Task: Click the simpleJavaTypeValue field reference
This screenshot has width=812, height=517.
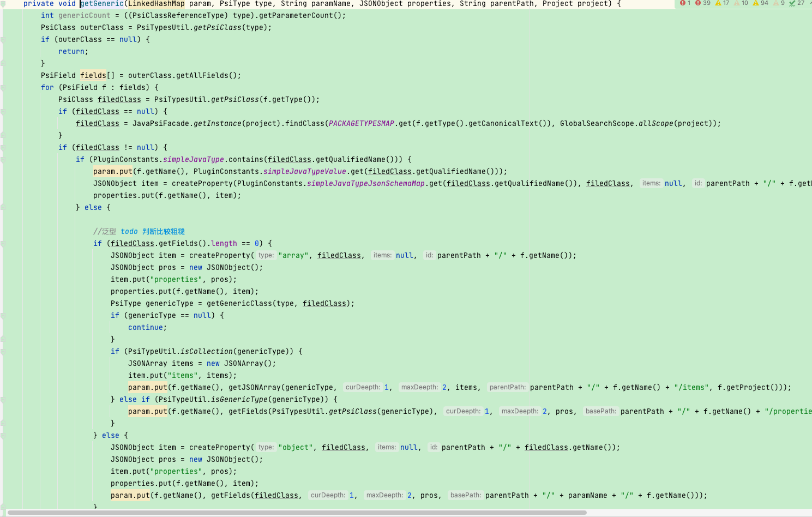Action: click(x=305, y=172)
